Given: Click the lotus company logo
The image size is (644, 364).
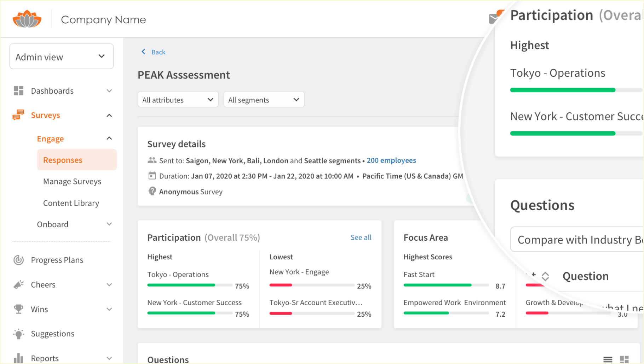Looking at the screenshot, I should (x=27, y=19).
